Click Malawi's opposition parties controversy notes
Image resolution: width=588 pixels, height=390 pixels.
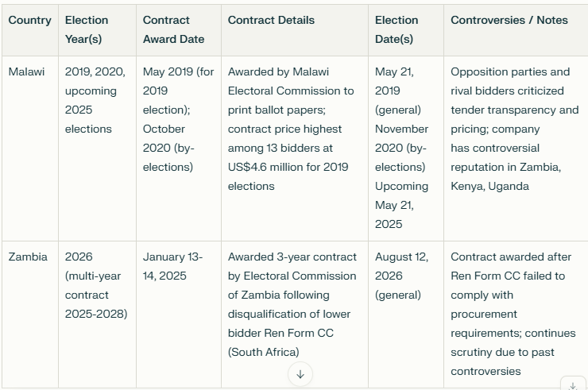pos(514,129)
